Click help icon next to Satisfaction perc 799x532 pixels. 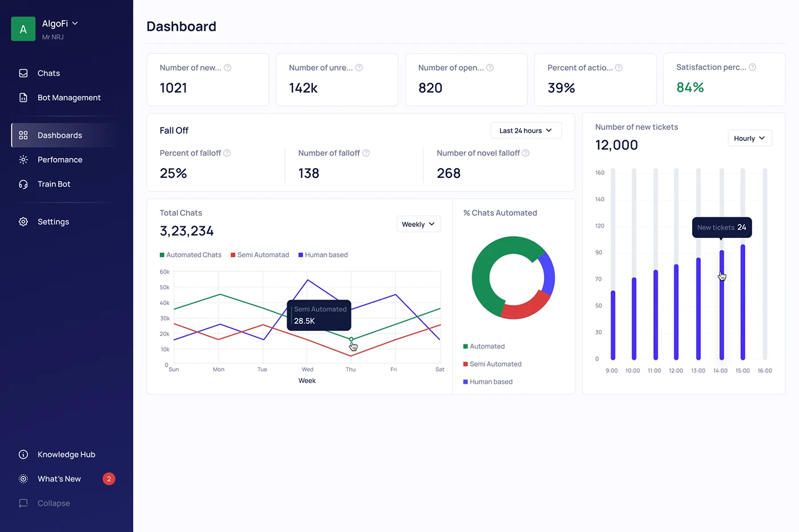[x=752, y=67]
